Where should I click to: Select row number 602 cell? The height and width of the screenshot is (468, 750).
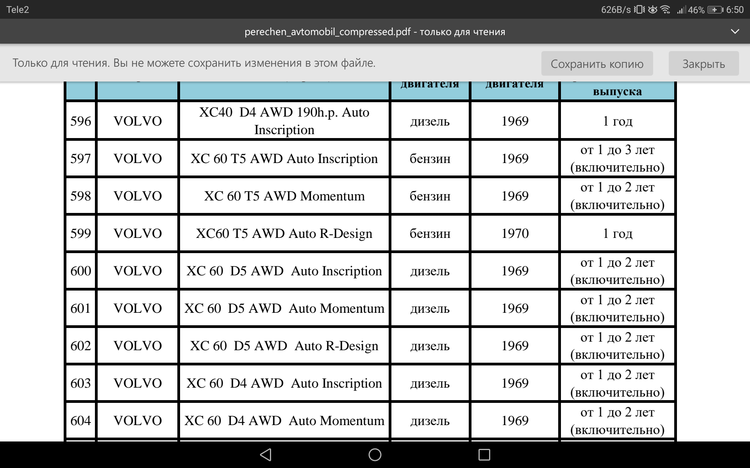click(80, 345)
